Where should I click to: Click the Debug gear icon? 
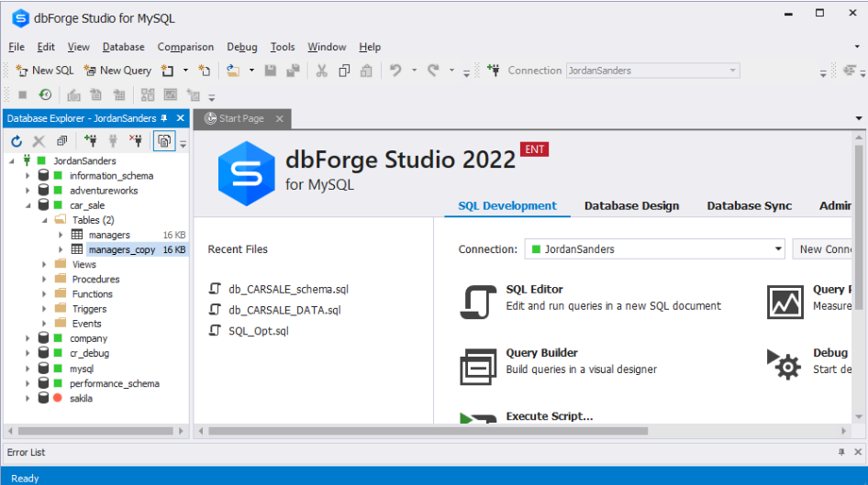point(784,364)
